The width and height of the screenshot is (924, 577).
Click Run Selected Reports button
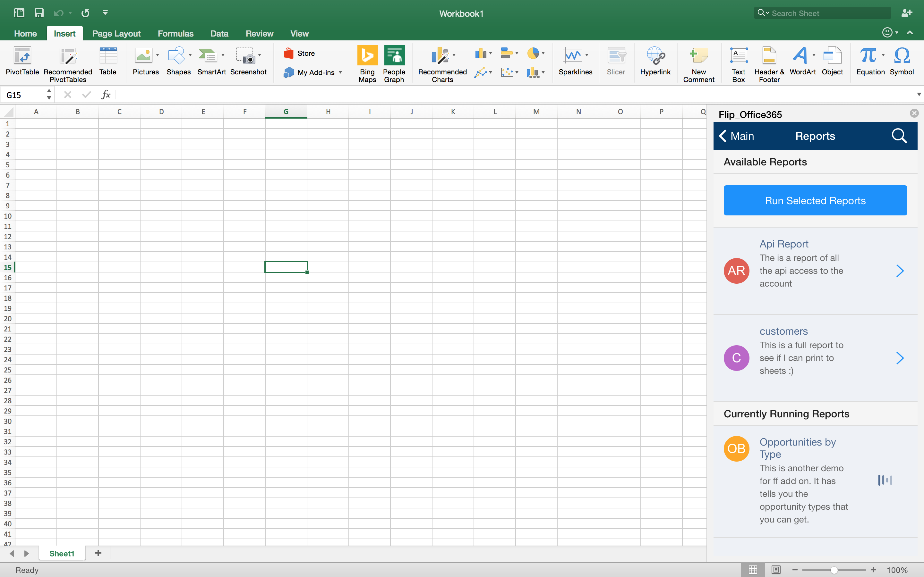(815, 200)
